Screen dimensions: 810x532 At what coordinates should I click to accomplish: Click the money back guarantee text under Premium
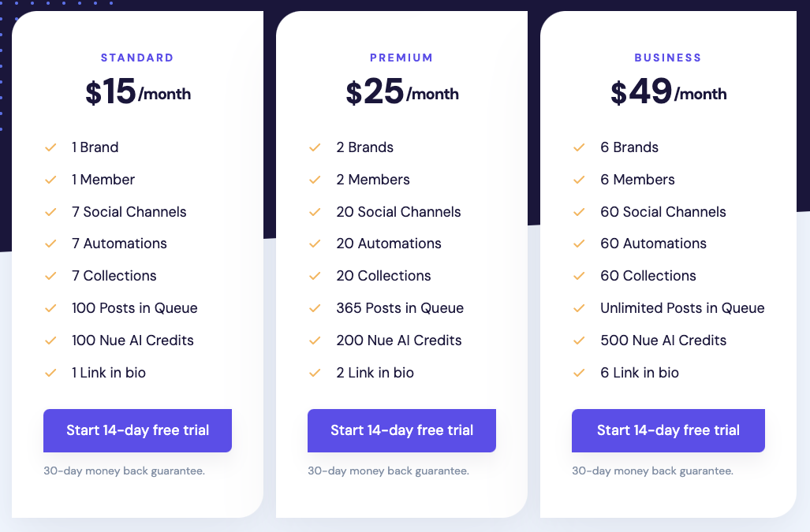388,471
